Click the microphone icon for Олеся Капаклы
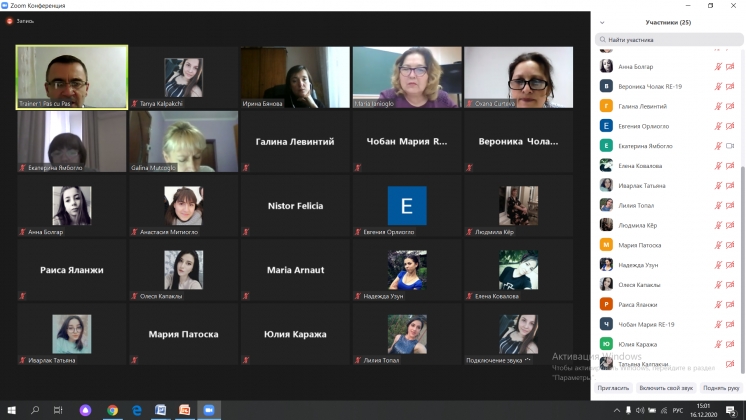The height and width of the screenshot is (420, 746). coord(718,285)
